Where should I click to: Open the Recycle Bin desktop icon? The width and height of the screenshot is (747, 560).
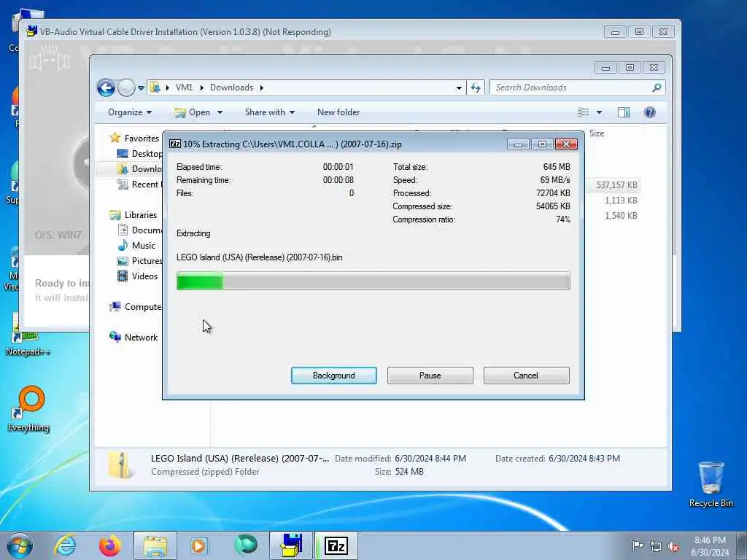[711, 484]
